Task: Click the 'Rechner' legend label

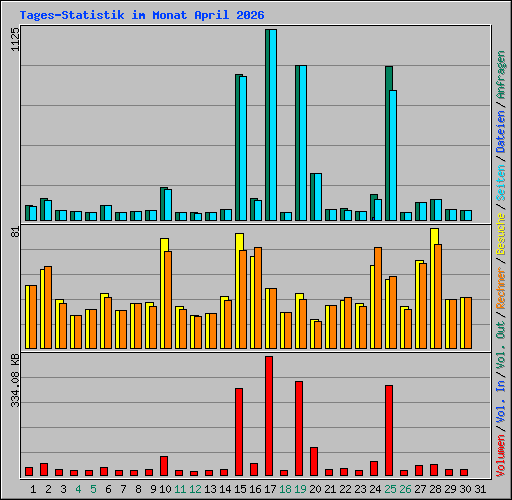Action: pyautogui.click(x=501, y=289)
